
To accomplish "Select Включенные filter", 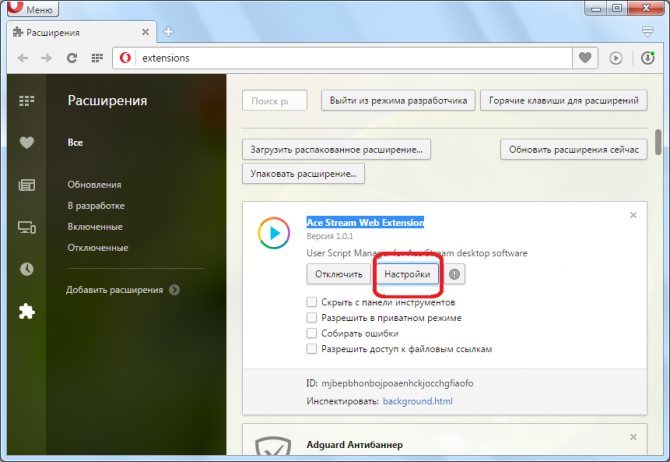I will tap(95, 227).
